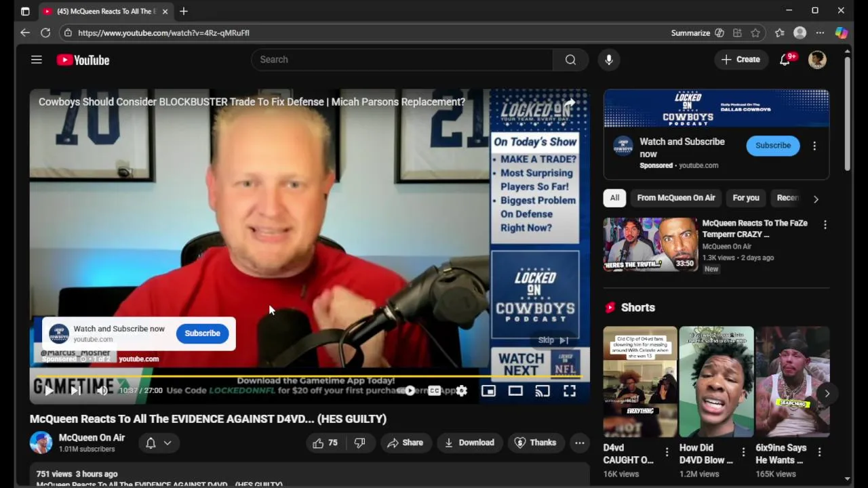Switch to theater mode
868x488 pixels.
click(x=515, y=390)
